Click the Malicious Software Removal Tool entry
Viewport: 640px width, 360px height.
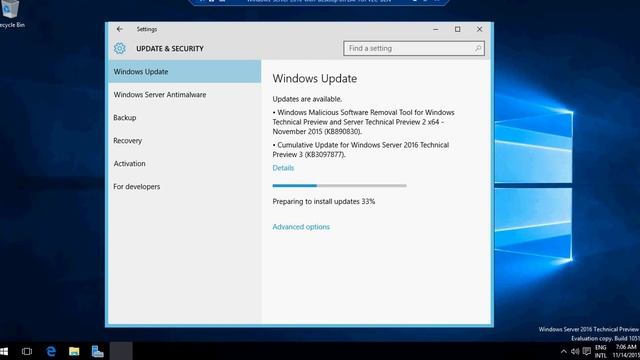point(363,122)
